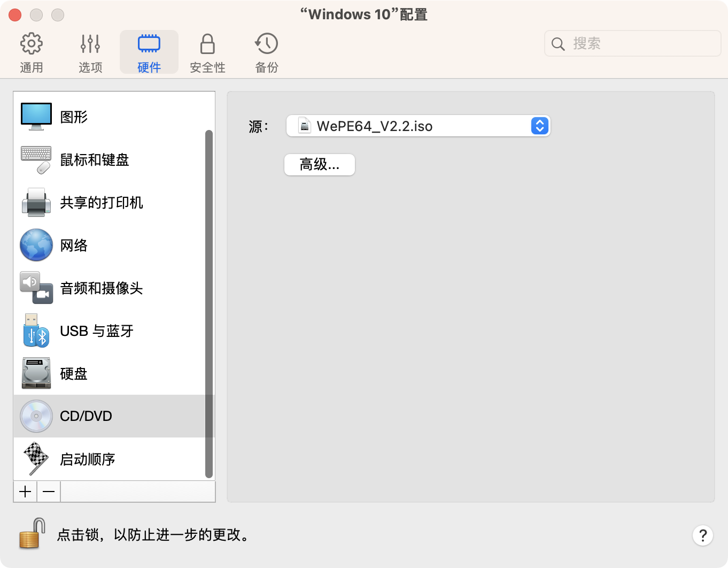Viewport: 728px width, 568px height.
Task: Select the 音频和摄像头 speaker camera icon
Action: 36,288
